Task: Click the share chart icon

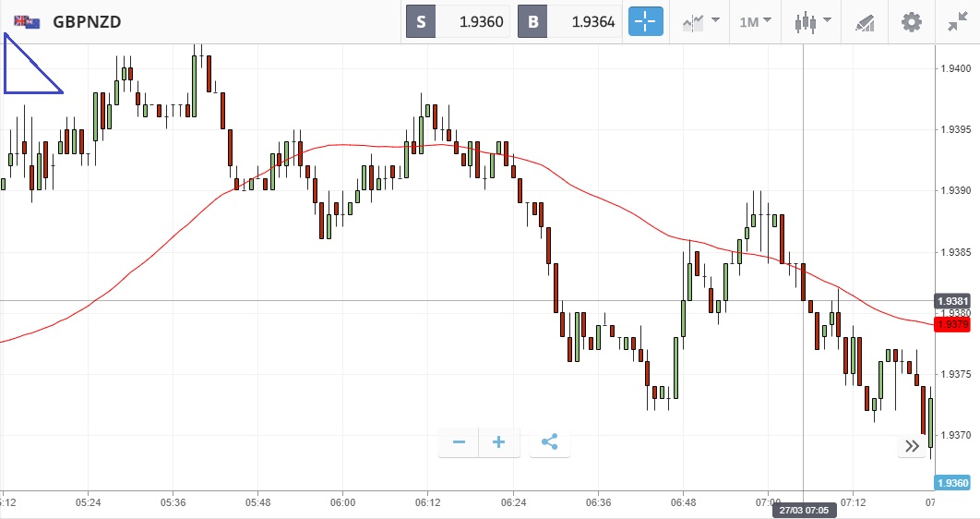Action: (549, 442)
